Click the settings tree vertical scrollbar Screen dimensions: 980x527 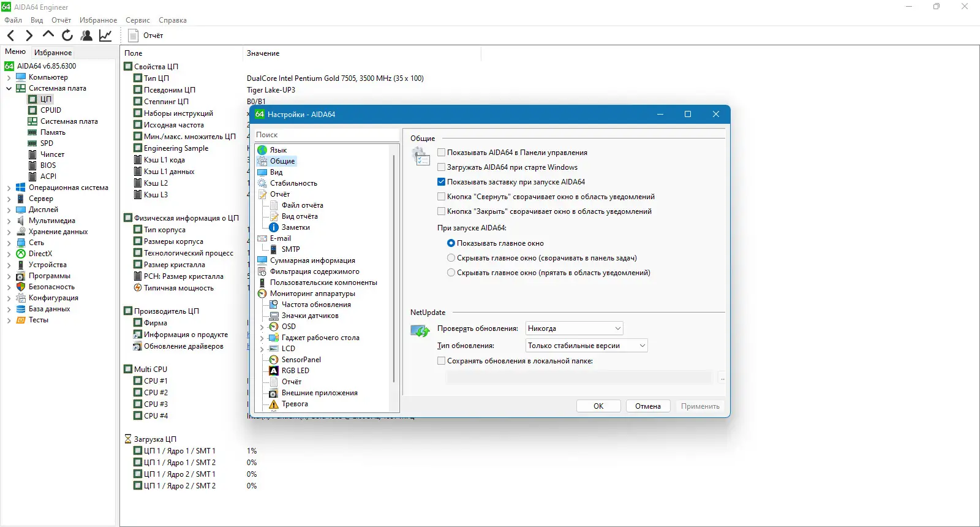(x=394, y=268)
